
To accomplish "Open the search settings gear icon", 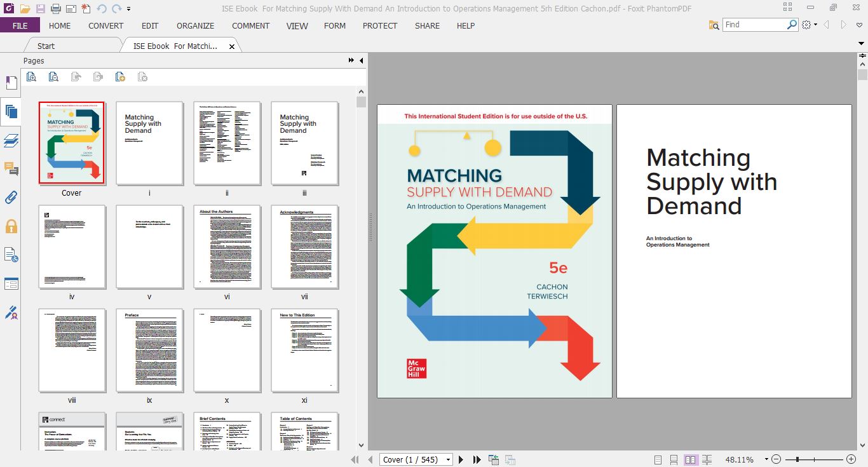I will click(x=807, y=25).
